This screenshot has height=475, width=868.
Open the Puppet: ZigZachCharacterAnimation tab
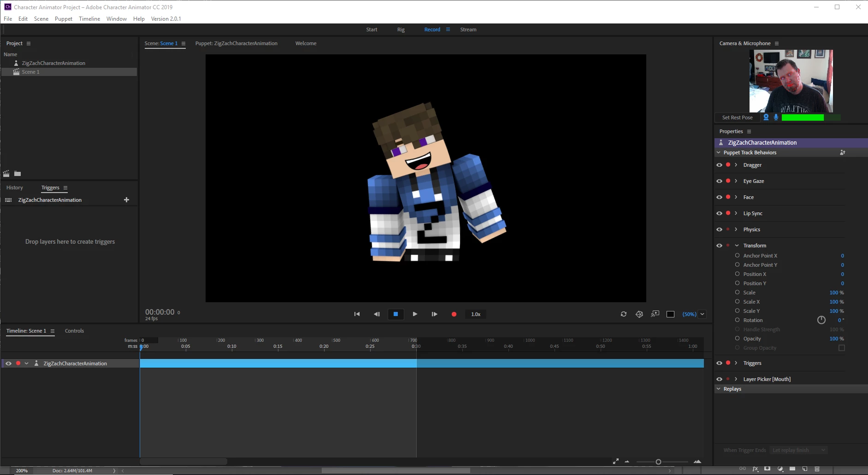pos(236,43)
